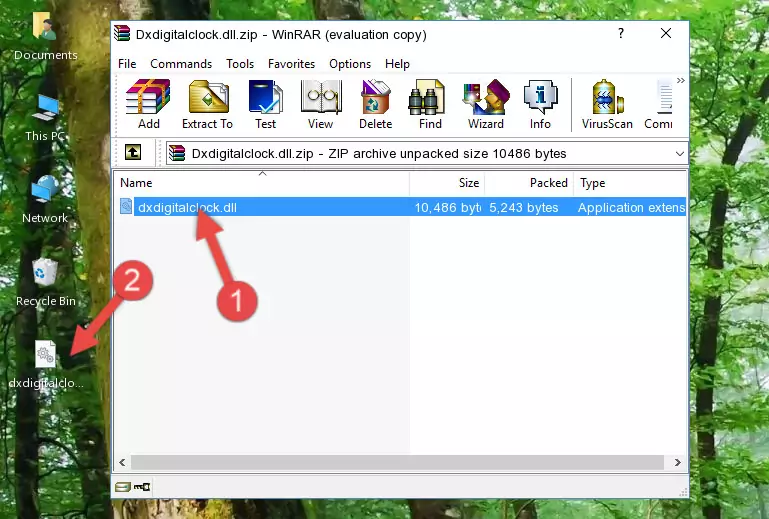Expand hidden toolbar items chevron

click(x=681, y=80)
